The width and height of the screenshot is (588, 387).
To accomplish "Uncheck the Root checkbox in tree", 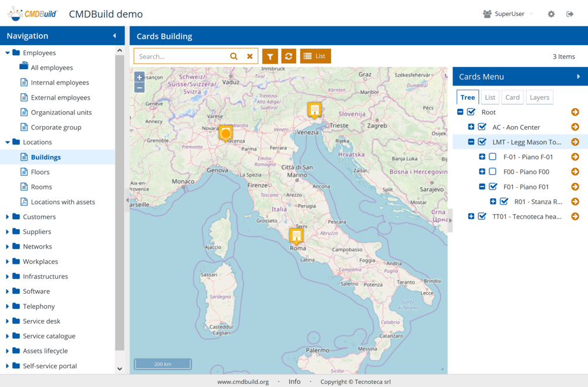I will (471, 112).
